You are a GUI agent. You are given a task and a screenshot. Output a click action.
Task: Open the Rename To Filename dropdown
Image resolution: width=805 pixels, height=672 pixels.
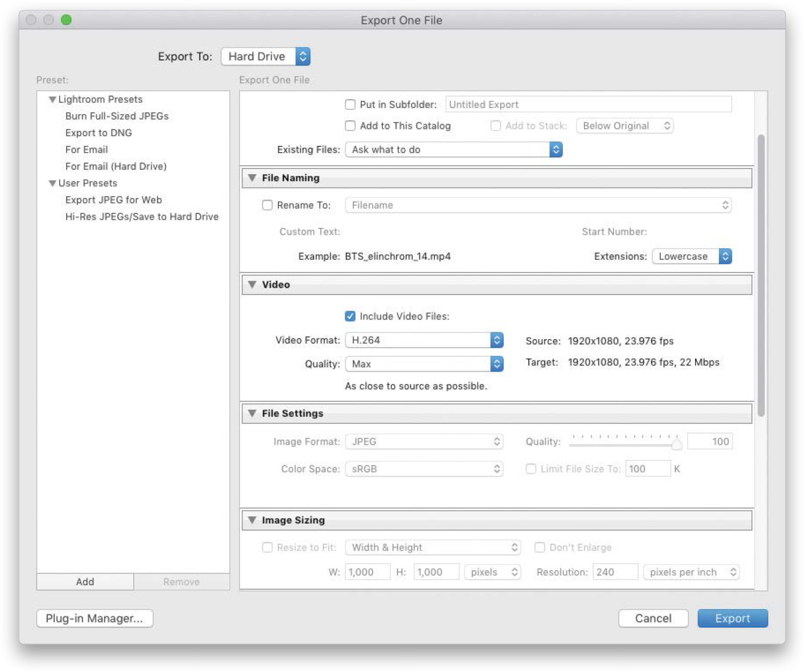(538, 205)
